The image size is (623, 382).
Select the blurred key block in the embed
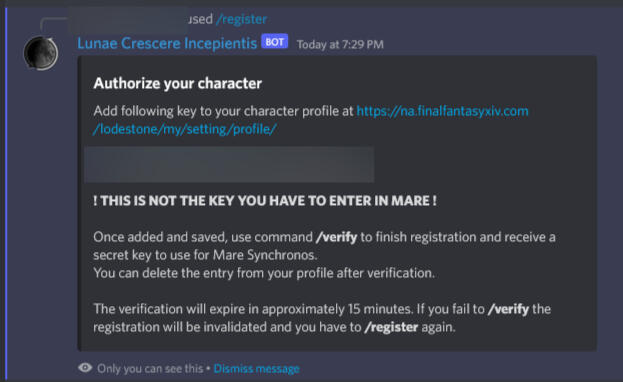(x=229, y=165)
